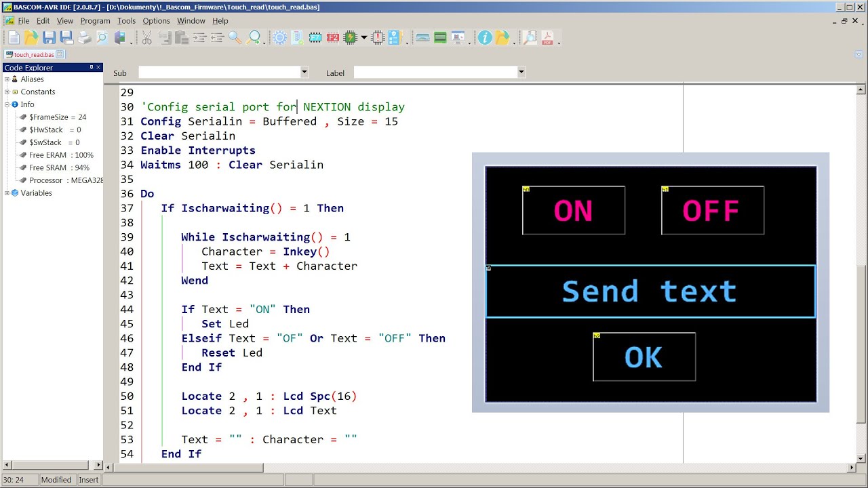
Task: Tap Send text on Nextion display
Action: pos(650,291)
